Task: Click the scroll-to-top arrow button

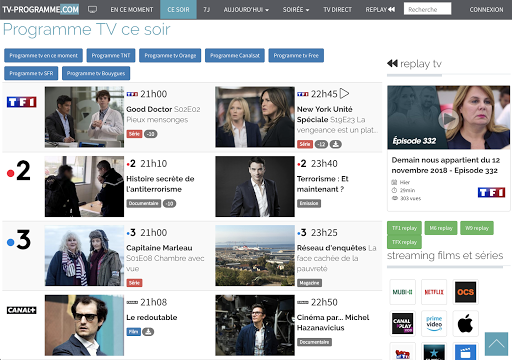Action: coord(496,344)
